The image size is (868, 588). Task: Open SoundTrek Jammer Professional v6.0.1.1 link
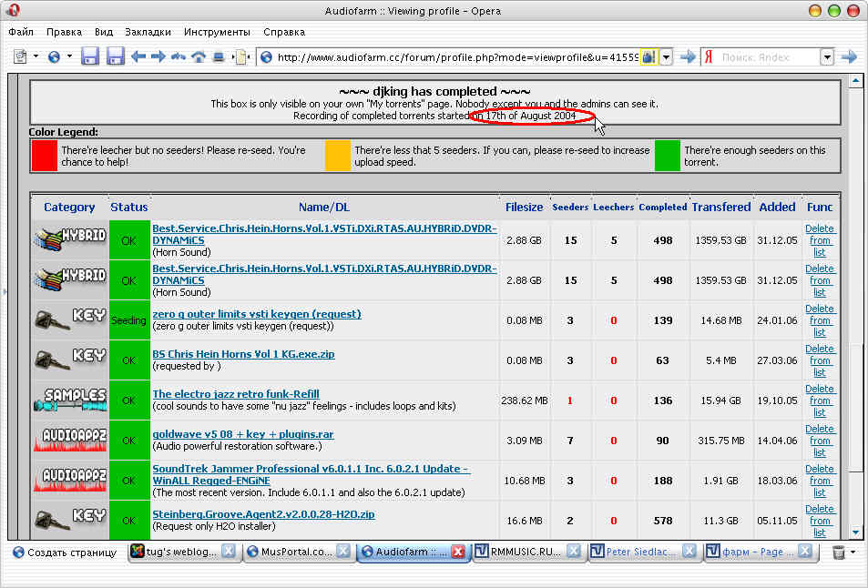tap(311, 474)
